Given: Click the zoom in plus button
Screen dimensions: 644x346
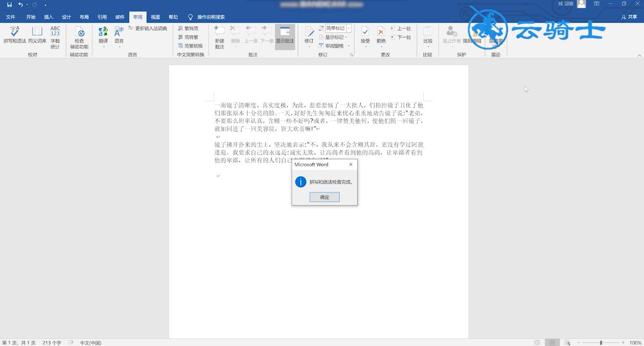Looking at the screenshot, I should coord(623,343).
